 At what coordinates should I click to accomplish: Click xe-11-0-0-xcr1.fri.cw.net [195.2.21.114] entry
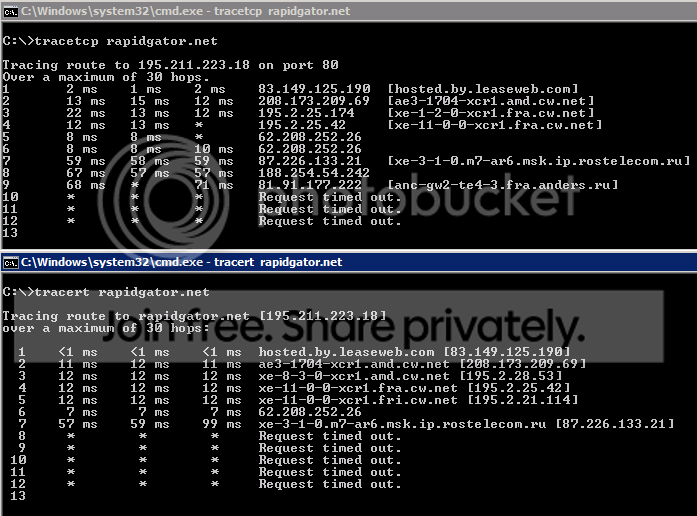(418, 400)
